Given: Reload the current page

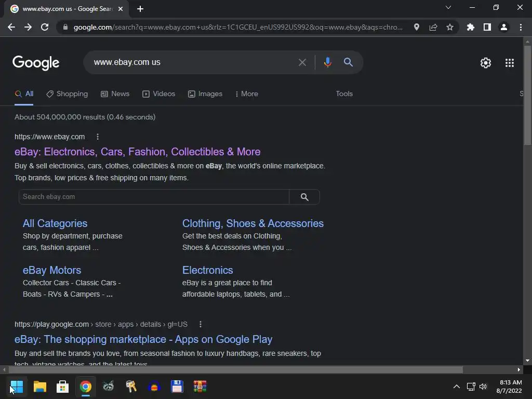Looking at the screenshot, I should [45, 27].
